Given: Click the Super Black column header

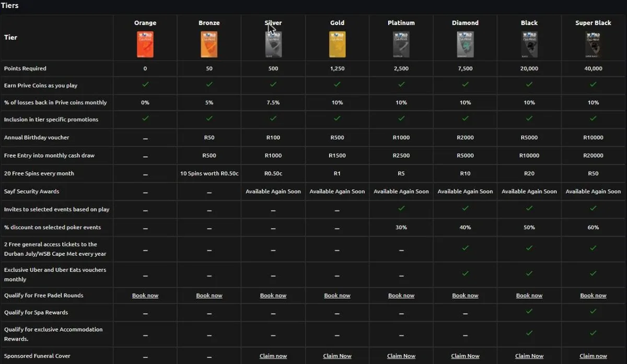Looking at the screenshot, I should [593, 23].
